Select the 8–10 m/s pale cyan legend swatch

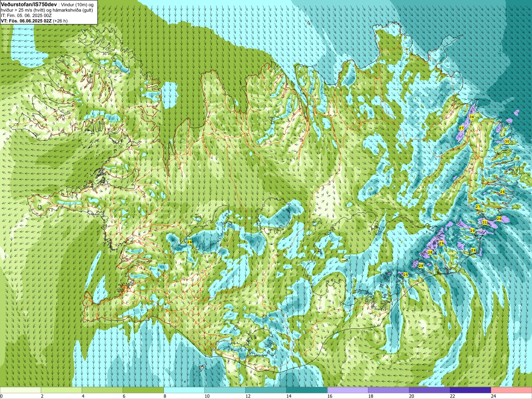click(184, 390)
